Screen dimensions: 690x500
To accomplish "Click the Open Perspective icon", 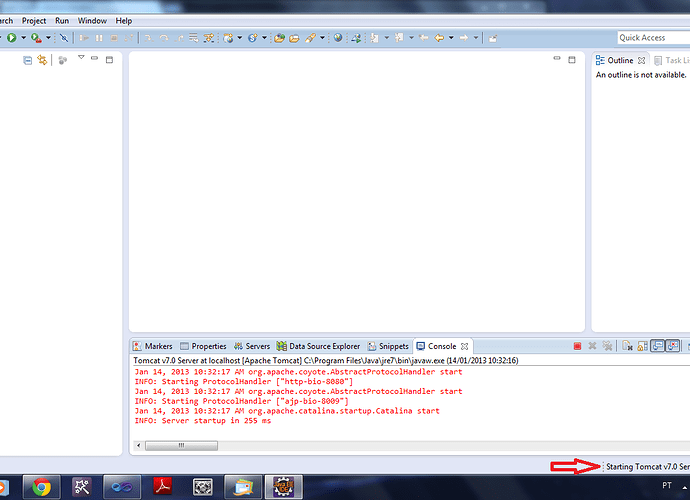I will pos(493,38).
